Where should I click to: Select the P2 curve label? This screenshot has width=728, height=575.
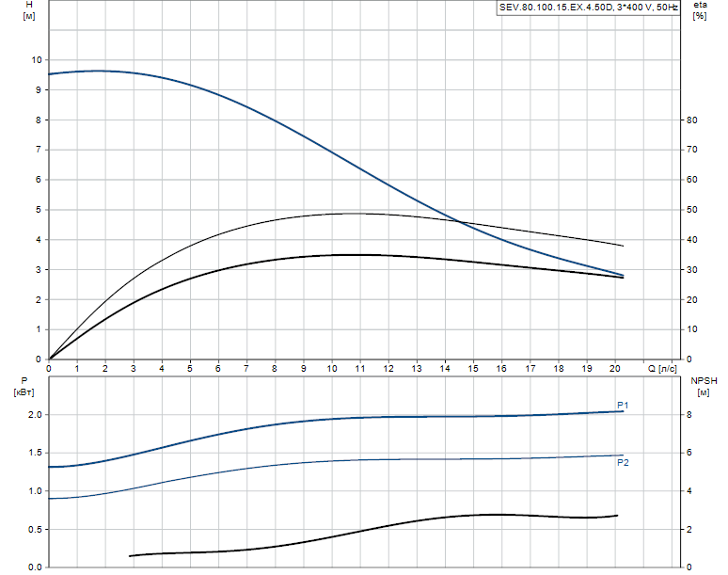622,462
